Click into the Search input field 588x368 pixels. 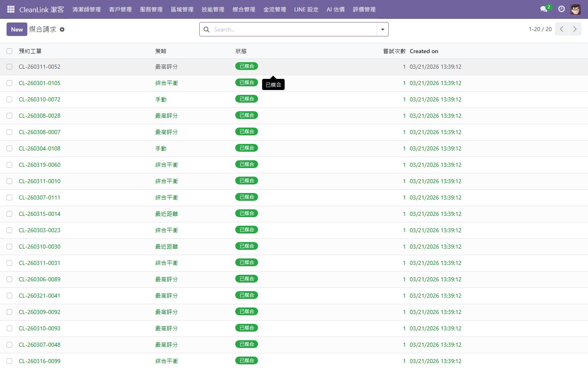(294, 29)
